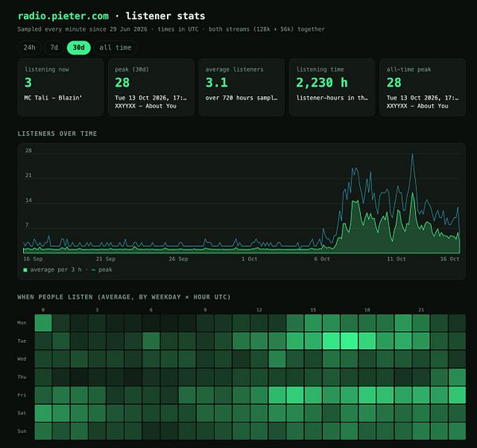Click the '21' y-axis label on chart
477x448 pixels.
point(29,175)
